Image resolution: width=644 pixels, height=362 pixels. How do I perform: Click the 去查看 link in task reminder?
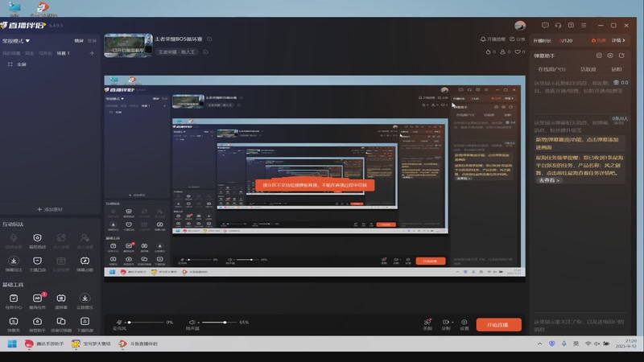pyautogui.click(x=549, y=180)
